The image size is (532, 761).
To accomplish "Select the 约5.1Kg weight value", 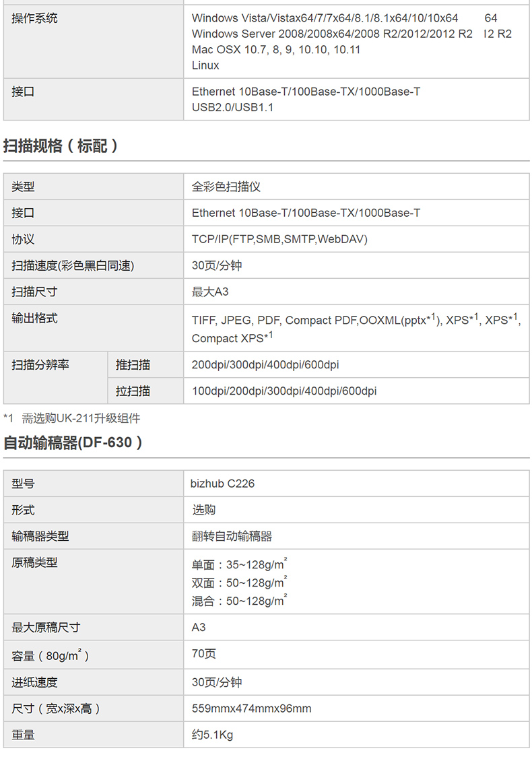I will coord(212,735).
